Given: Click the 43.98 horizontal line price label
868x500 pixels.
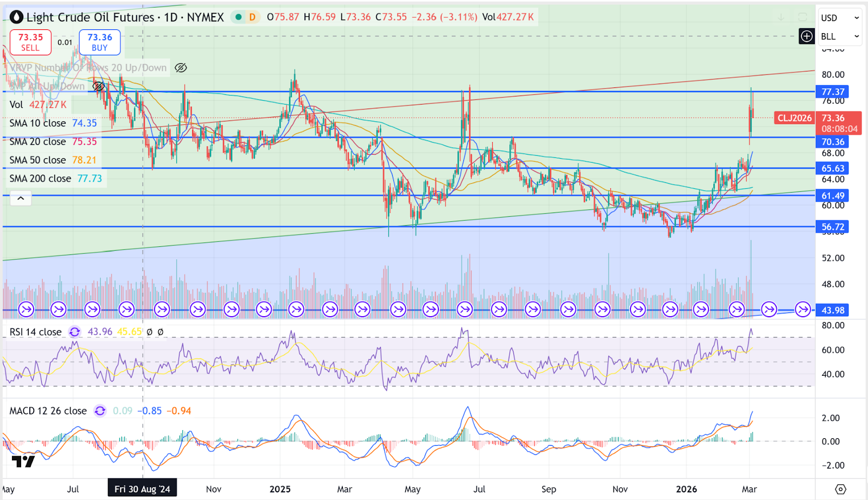Looking at the screenshot, I should point(833,310).
